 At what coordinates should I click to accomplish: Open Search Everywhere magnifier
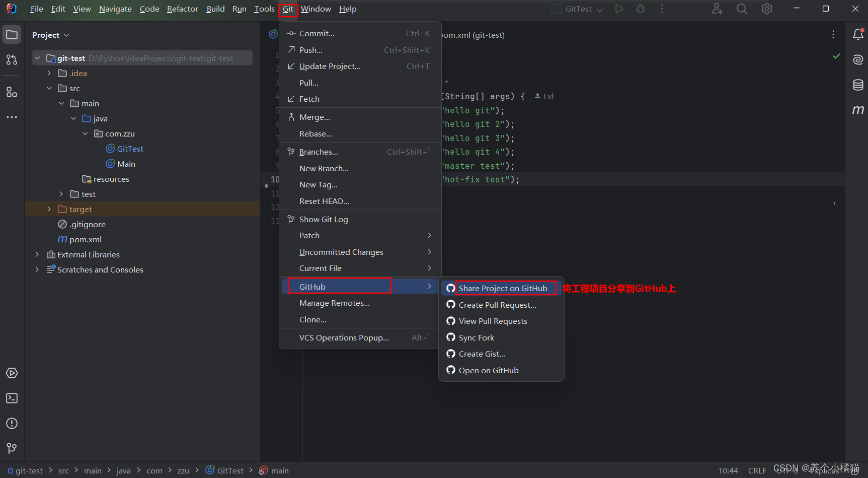coord(742,9)
